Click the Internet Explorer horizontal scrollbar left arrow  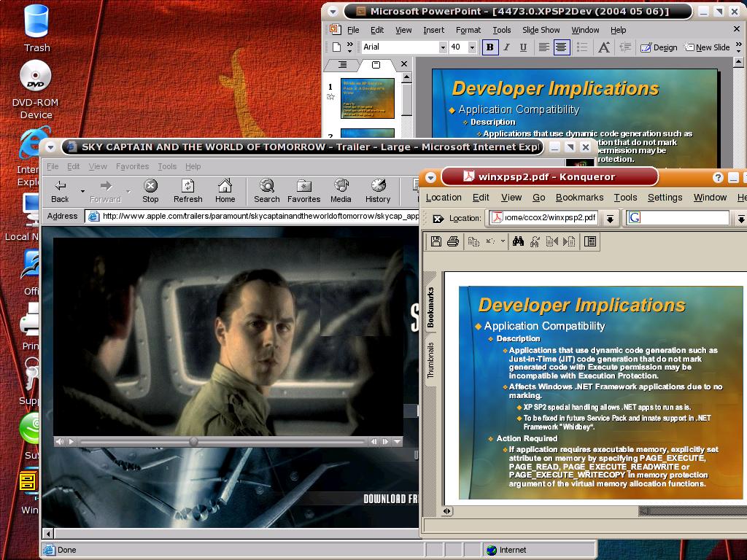tap(47, 533)
